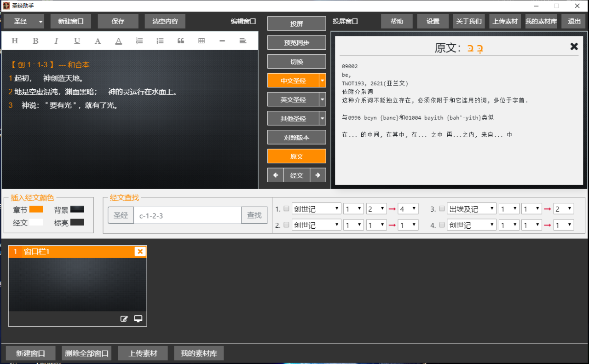
Task: Apply italic formatting in editor toolbar
Action: pos(56,41)
